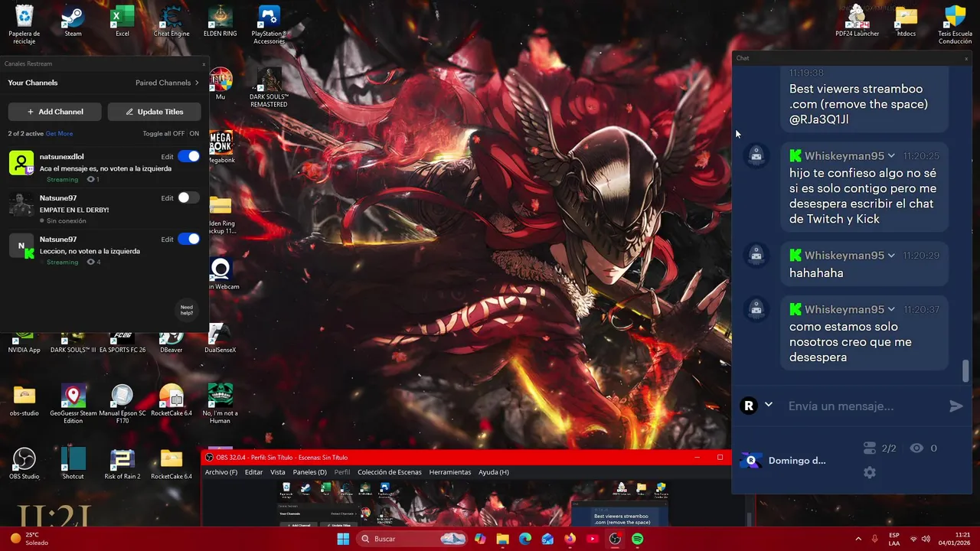Open the OBS Studio taskbar icon
The height and width of the screenshot is (551, 980).
pos(615,539)
